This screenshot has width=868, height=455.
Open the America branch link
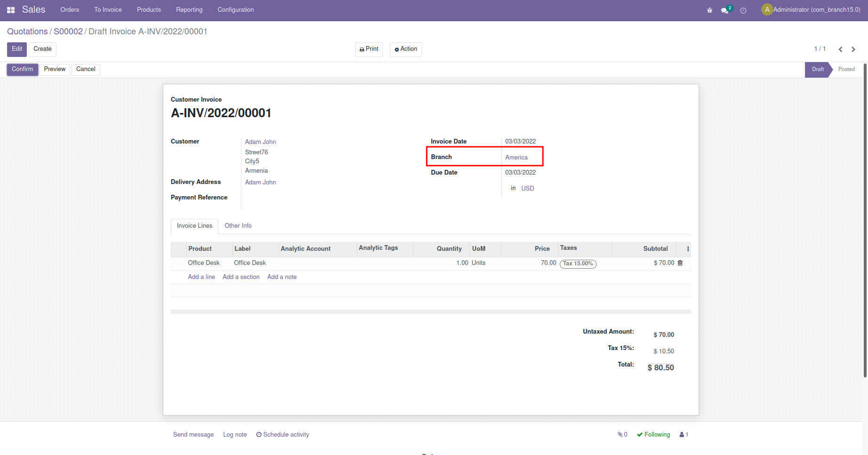[x=516, y=158]
